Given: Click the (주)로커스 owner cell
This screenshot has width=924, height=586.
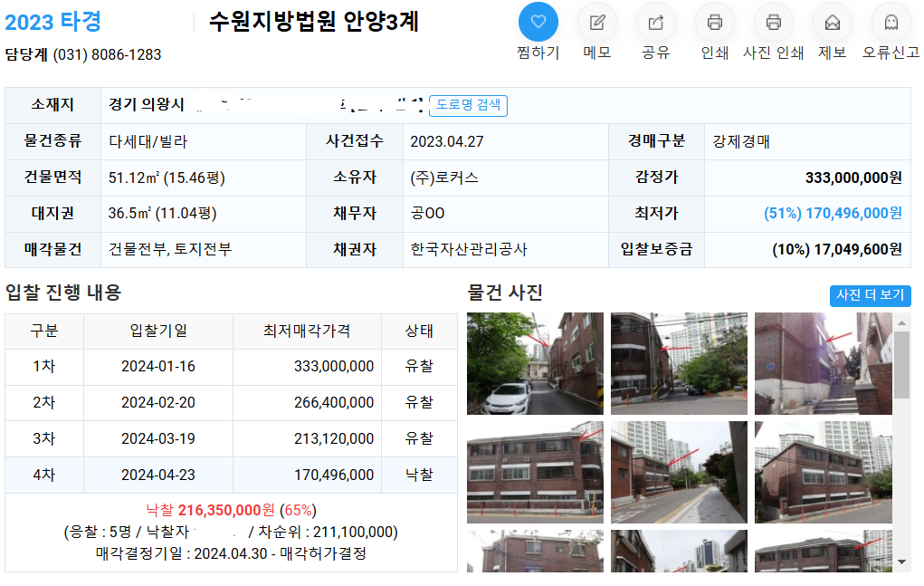Looking at the screenshot, I should pos(506,178).
